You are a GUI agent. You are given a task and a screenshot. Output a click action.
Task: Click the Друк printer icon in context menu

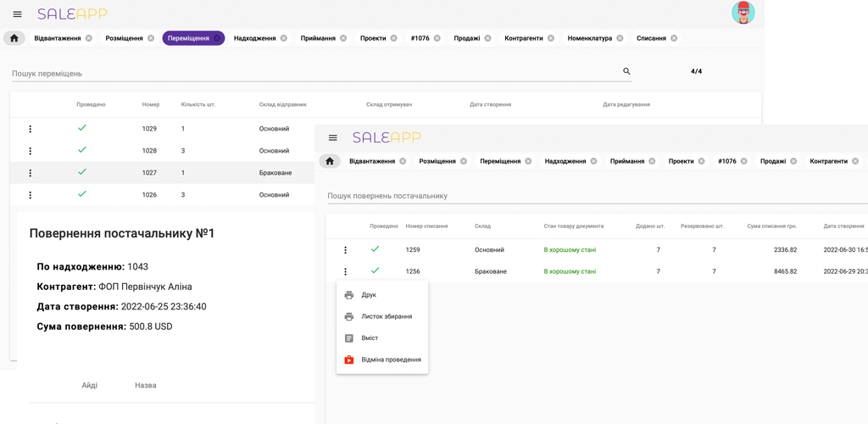[x=348, y=295]
